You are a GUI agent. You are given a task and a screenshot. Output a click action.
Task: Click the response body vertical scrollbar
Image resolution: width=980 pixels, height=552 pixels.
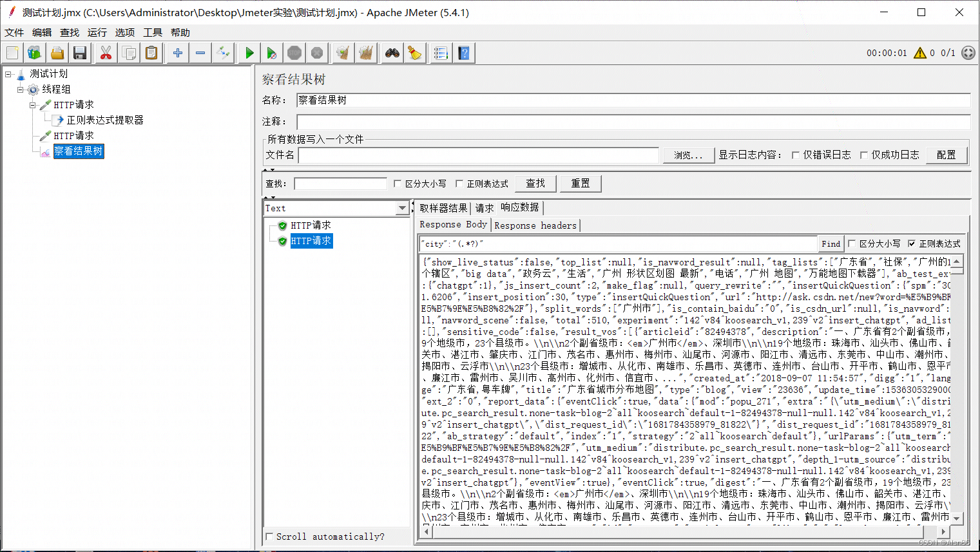coord(957,390)
